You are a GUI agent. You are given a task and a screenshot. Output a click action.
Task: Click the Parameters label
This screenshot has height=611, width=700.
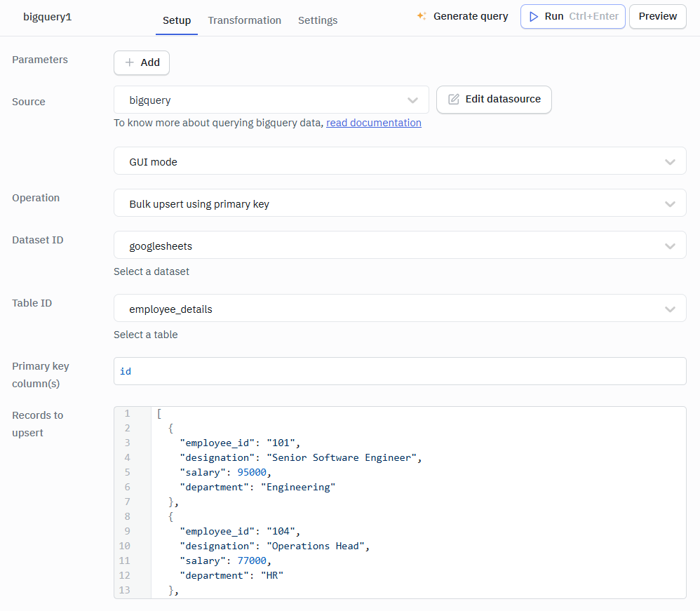[x=40, y=60]
